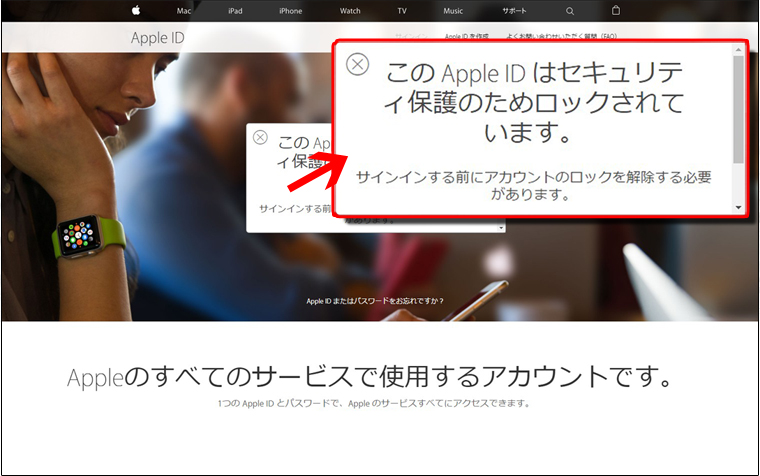
Task: Click the scroll-down arrow of small dialog
Action: point(501,228)
